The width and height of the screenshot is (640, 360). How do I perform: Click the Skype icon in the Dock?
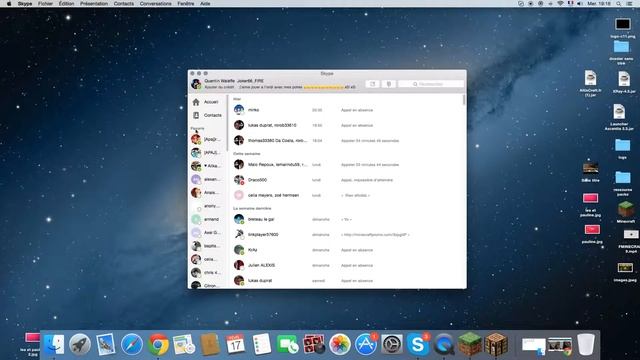tap(418, 344)
